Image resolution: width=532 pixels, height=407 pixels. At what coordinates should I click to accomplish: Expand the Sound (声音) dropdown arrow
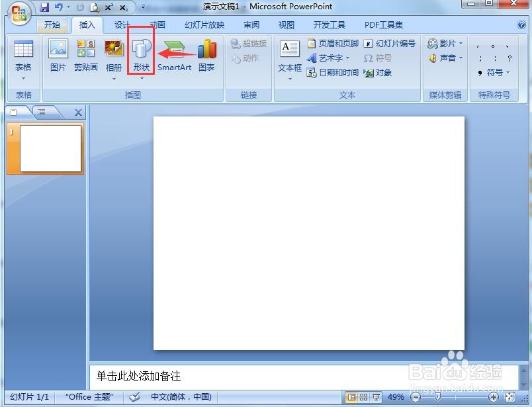(x=461, y=58)
